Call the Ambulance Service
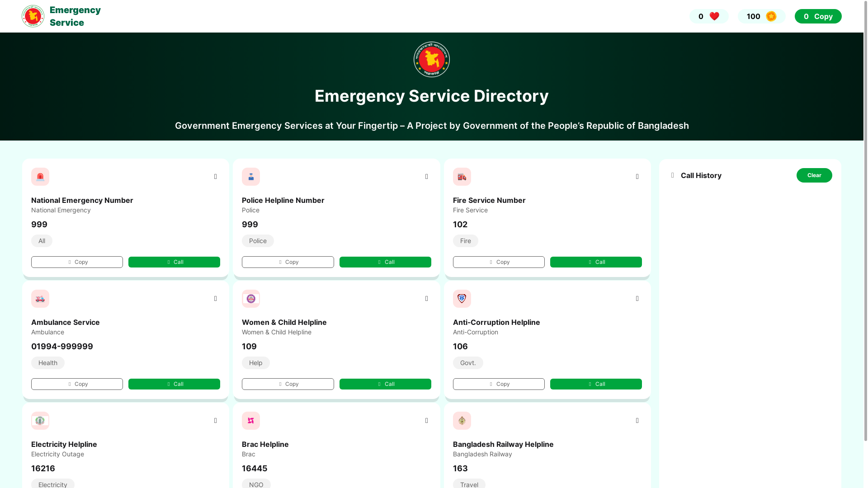The width and height of the screenshot is (868, 488). tap(174, 384)
